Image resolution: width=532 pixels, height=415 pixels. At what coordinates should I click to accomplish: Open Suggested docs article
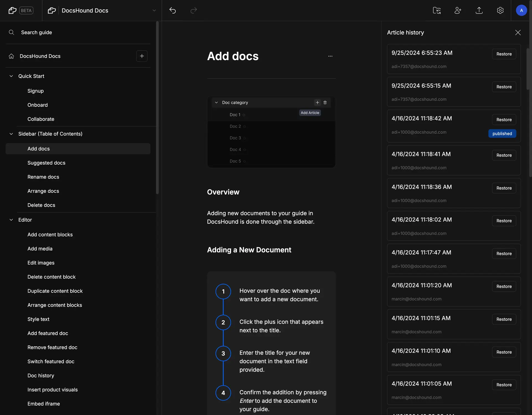[46, 163]
